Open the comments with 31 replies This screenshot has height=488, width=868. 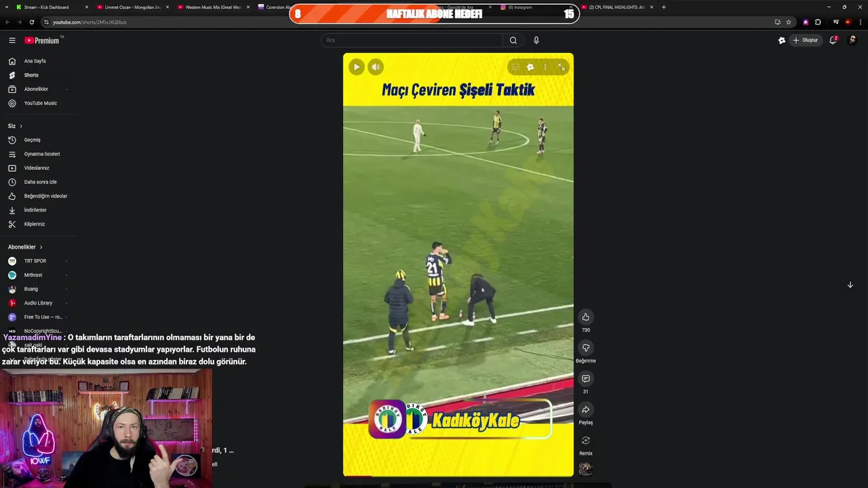[586, 379]
